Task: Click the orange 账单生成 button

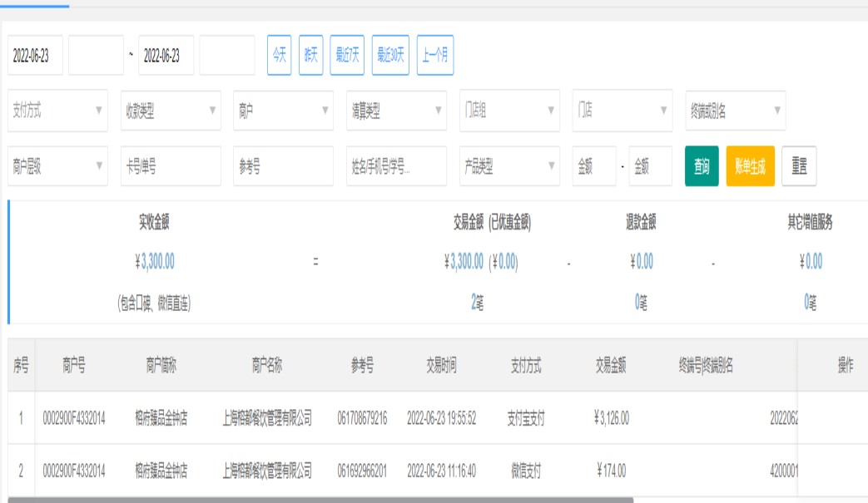Action: (750, 166)
